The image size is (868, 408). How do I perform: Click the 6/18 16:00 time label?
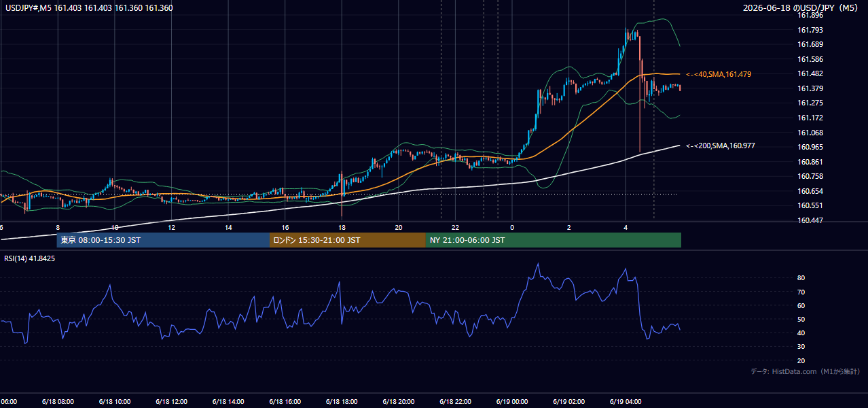[x=285, y=402]
